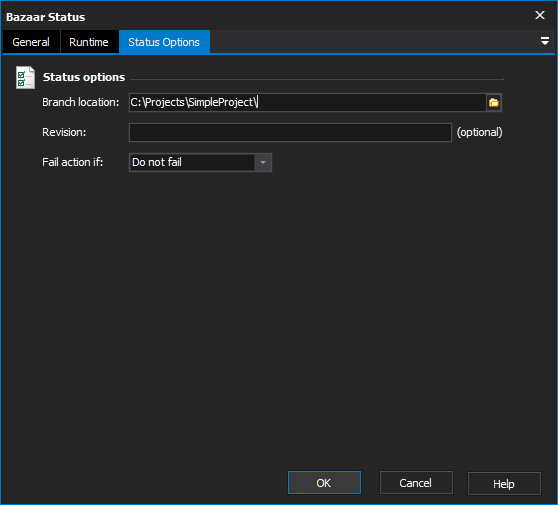Open Help for this action
Viewport: 558px width, 505px height.
504,484
